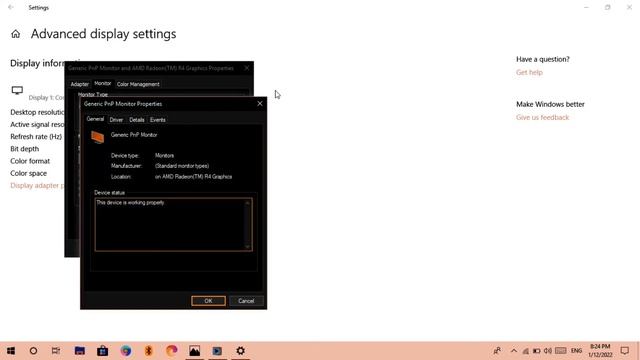Click Cancel in Generic PnP Monitor Properties

[246, 301]
